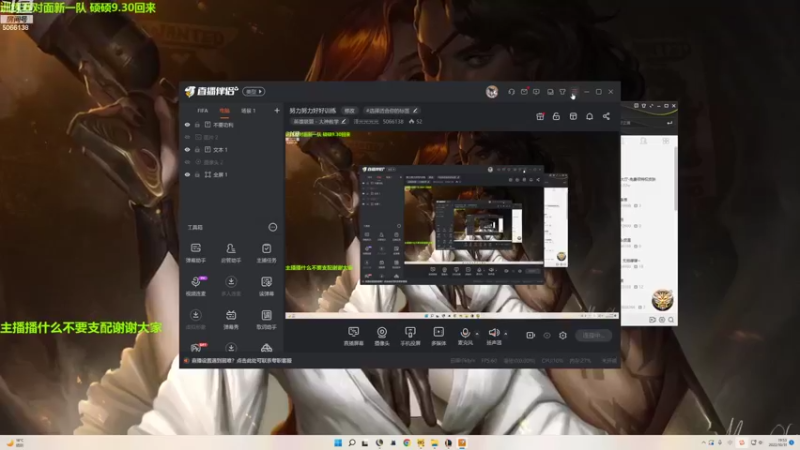Open the mail messages icon in title bar
Screen dimensions: 800x450
click(524, 92)
